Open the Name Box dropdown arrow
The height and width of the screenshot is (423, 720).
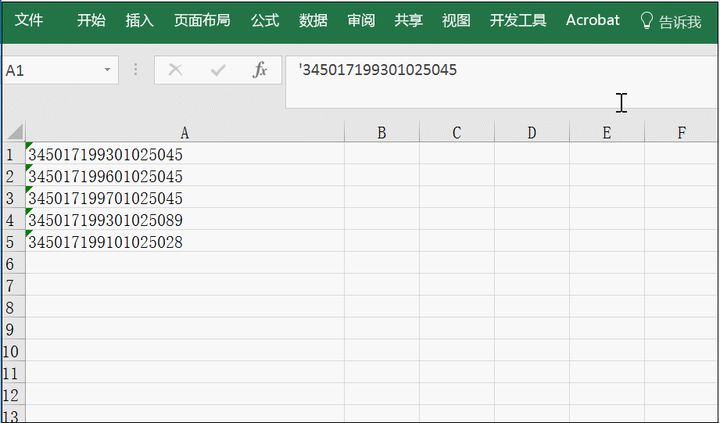coord(108,71)
